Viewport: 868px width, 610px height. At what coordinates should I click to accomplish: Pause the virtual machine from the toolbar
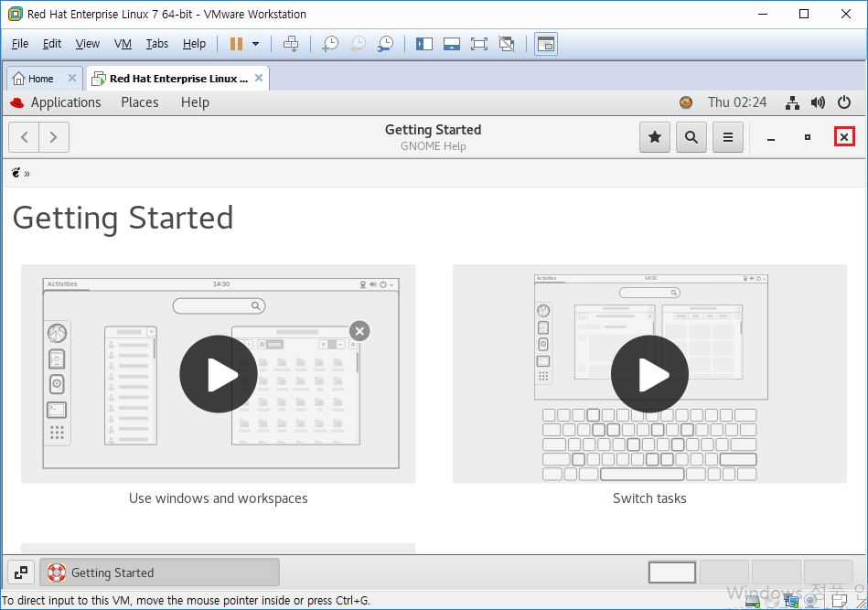(236, 44)
